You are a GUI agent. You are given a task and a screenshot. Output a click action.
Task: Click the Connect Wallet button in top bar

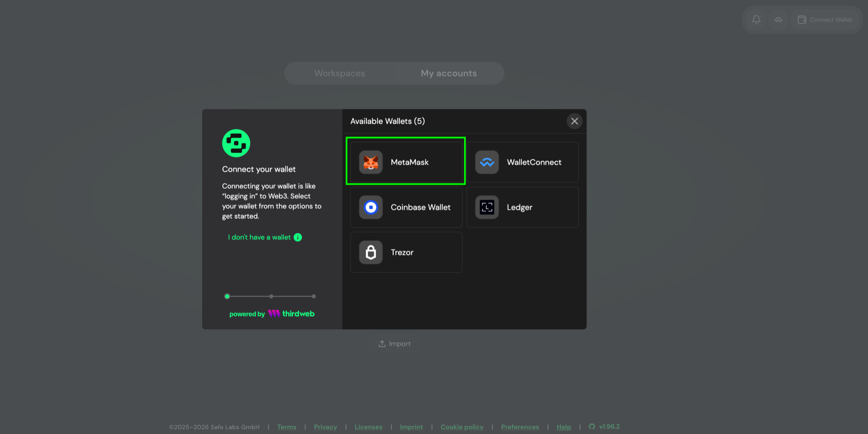825,19
